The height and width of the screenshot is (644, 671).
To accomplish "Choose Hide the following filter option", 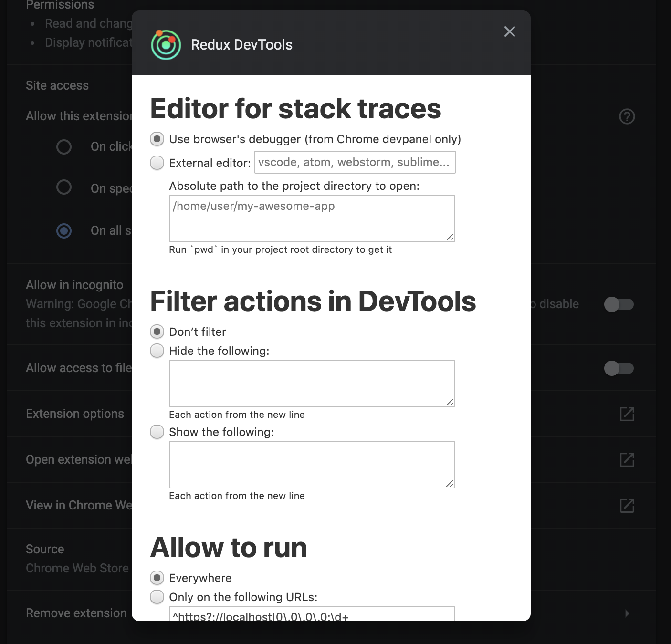I will pos(157,351).
